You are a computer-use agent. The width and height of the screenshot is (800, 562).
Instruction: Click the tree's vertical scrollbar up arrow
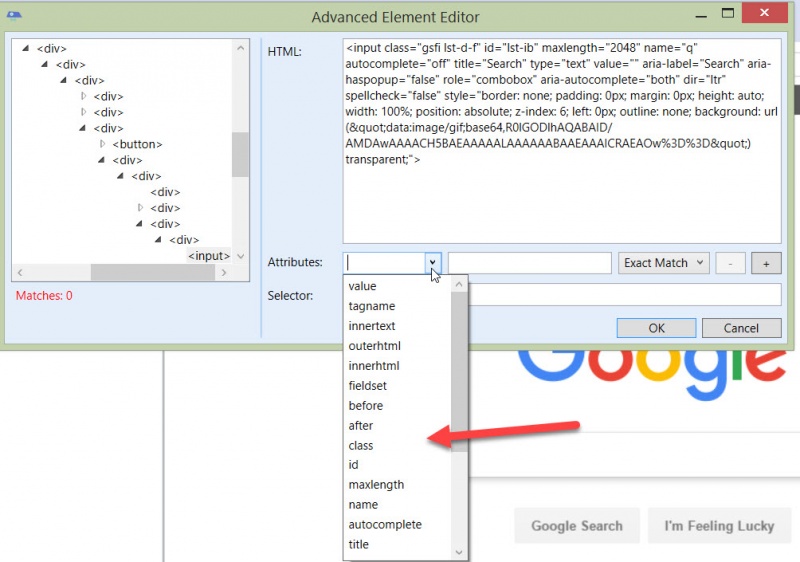241,48
